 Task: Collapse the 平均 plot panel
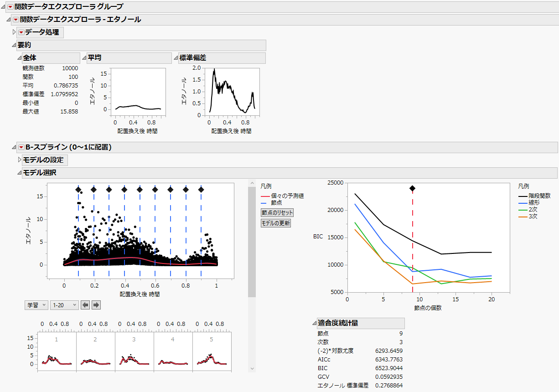tap(85, 58)
